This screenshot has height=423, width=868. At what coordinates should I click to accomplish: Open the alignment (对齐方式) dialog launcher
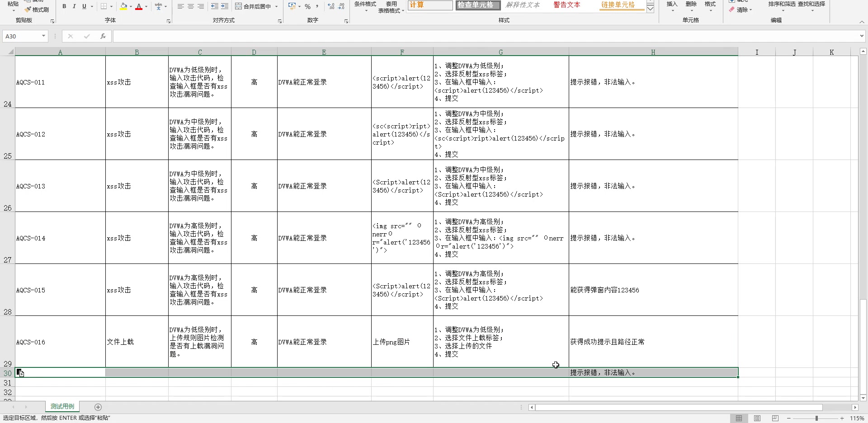[280, 21]
